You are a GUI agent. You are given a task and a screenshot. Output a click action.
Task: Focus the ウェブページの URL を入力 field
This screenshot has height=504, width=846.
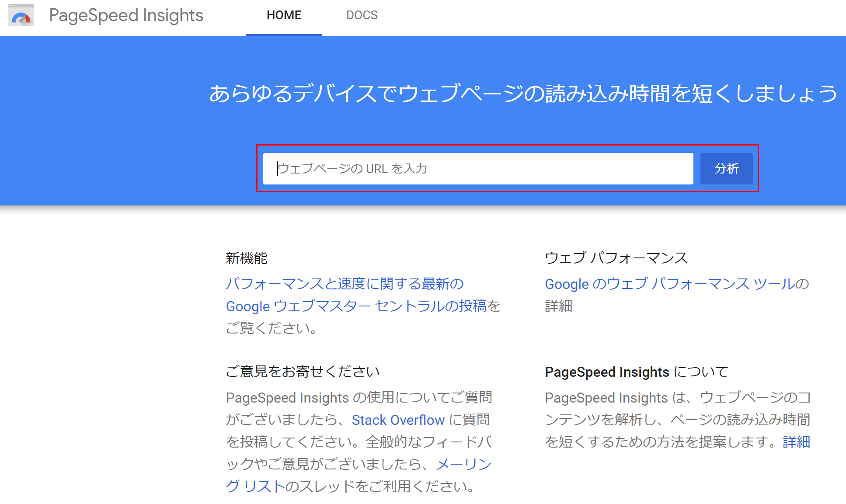[x=477, y=169]
